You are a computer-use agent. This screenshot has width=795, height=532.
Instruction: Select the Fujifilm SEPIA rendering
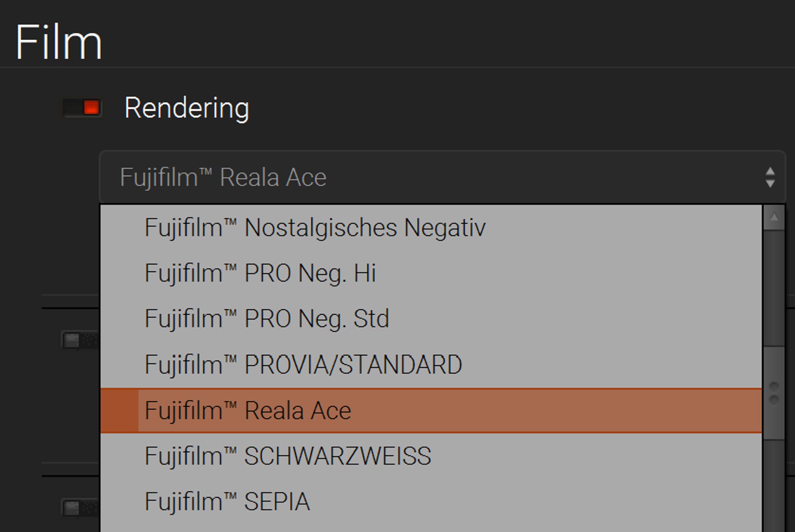(227, 501)
